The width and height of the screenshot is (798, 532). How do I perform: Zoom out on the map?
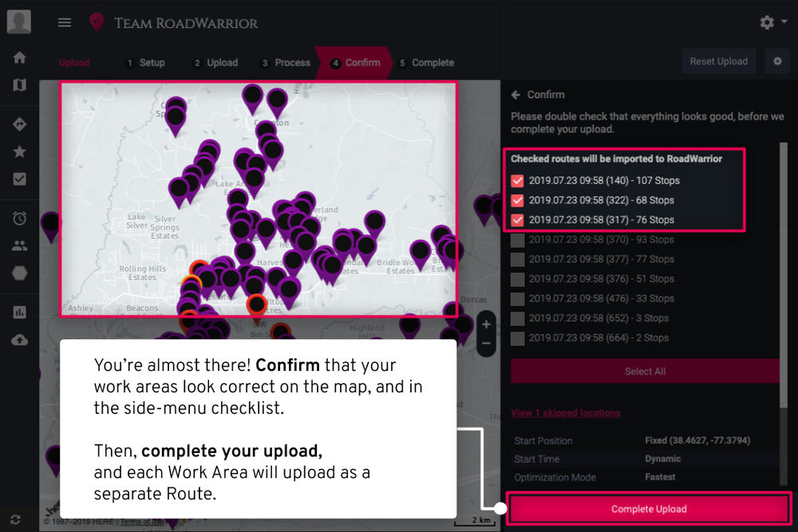tap(486, 344)
